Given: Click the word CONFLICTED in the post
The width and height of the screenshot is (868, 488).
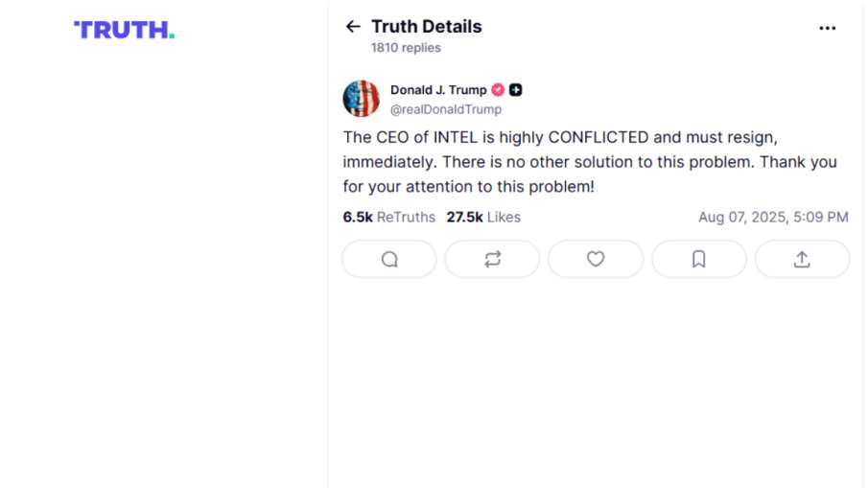Looking at the screenshot, I should 598,137.
